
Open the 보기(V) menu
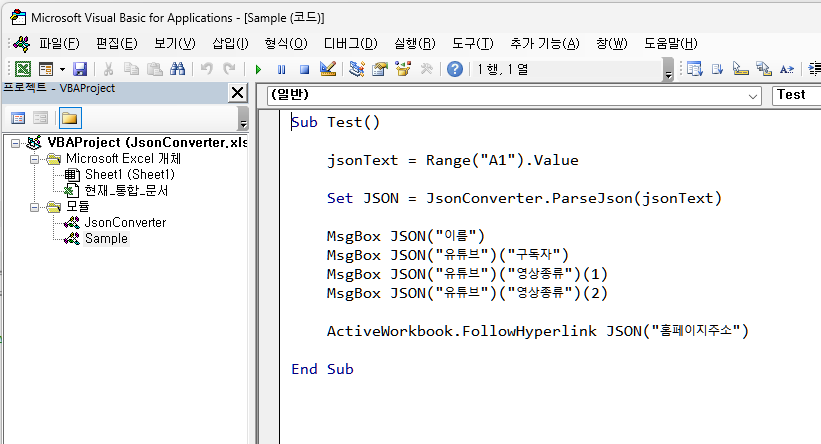click(x=174, y=43)
